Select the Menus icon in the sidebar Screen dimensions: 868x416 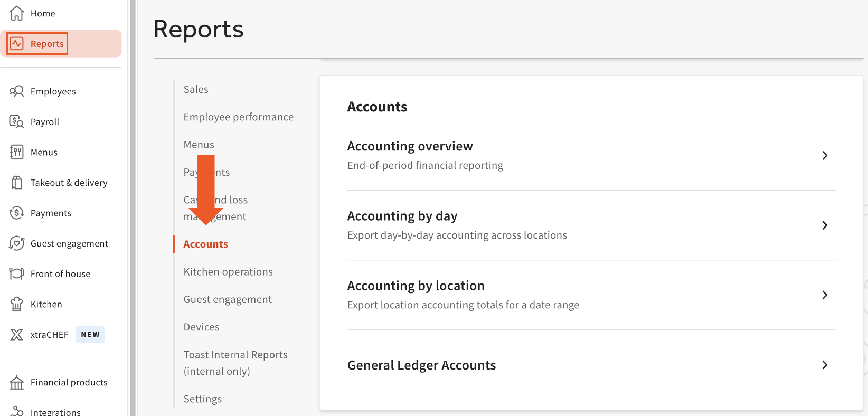(16, 152)
